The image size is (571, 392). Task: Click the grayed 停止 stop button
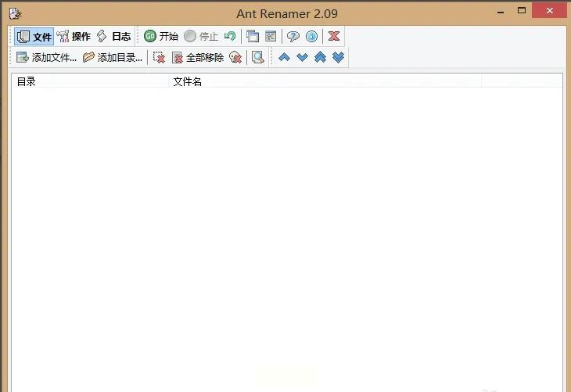click(x=201, y=36)
